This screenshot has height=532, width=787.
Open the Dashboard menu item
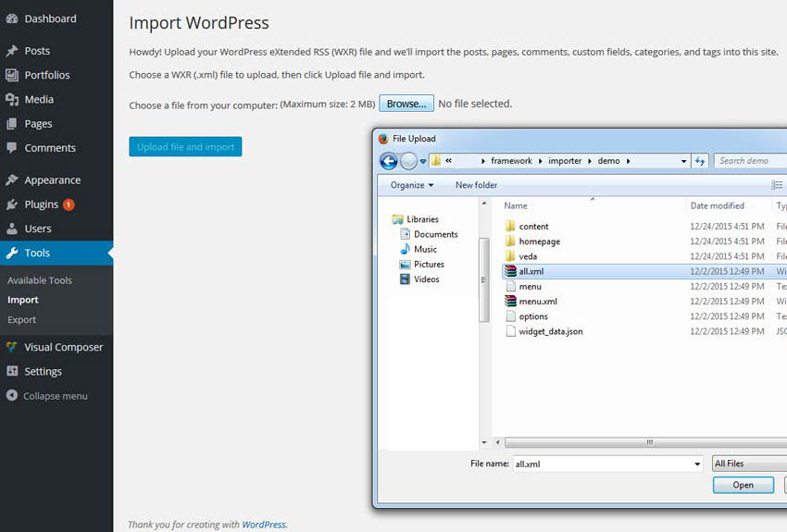[x=56, y=19]
